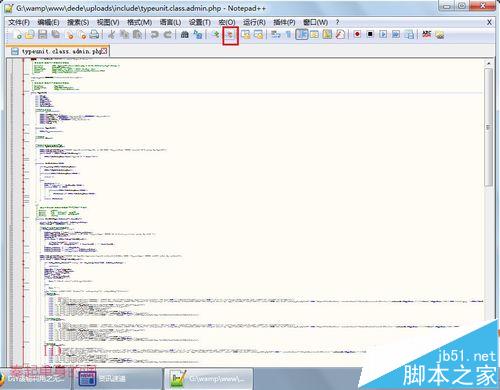Paste using the toolbar Paste icon

tap(137, 34)
